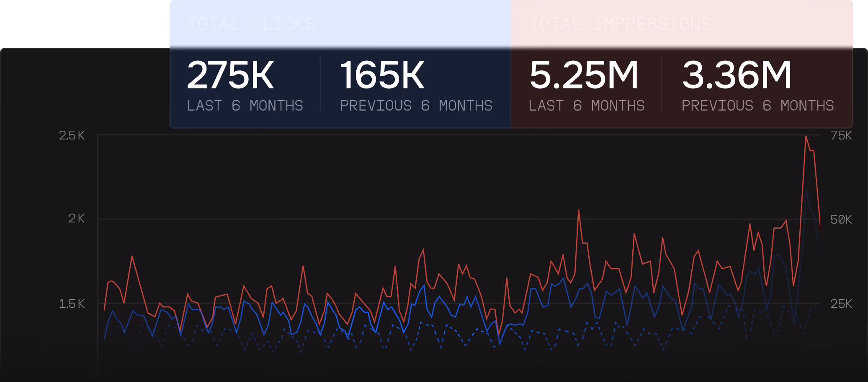This screenshot has height=382, width=868.
Task: Click the PREVIOUS 6 MONTHS label under clicks
Action: 416,106
